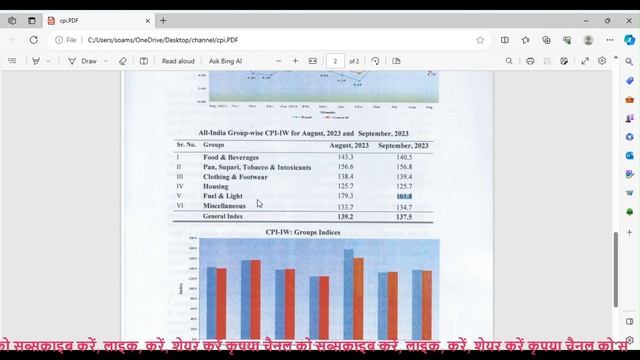The height and width of the screenshot is (360, 640).
Task: Click the page number input field
Action: coord(335,61)
